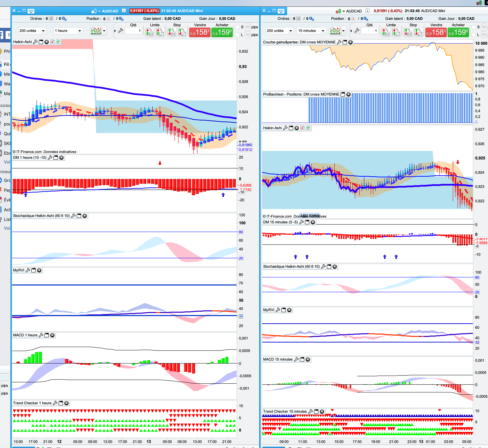Enable the S pips checkbox in the left chart
Screen dimensions: 488x448
click(238, 27)
